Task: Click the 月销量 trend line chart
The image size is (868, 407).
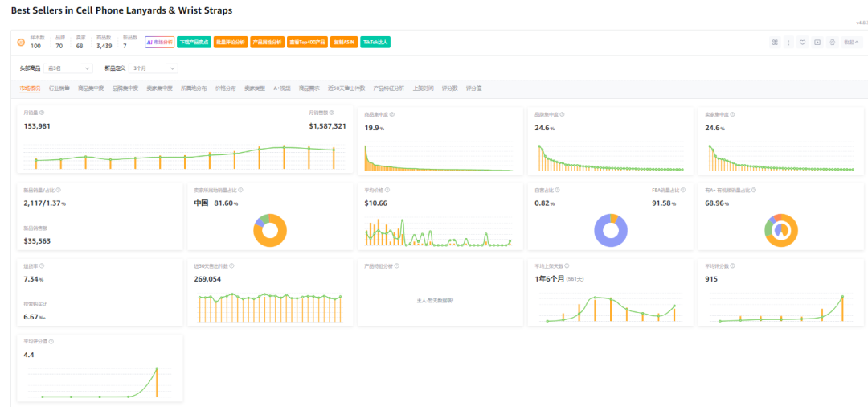Action: (185, 158)
